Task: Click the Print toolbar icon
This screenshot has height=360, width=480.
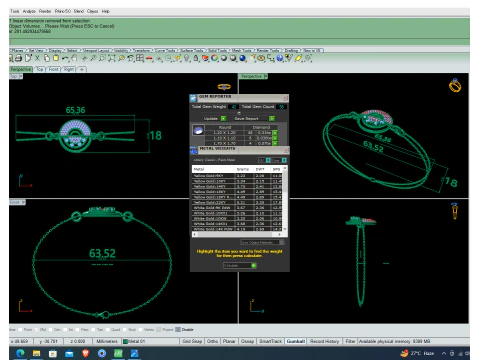Action: point(18,58)
